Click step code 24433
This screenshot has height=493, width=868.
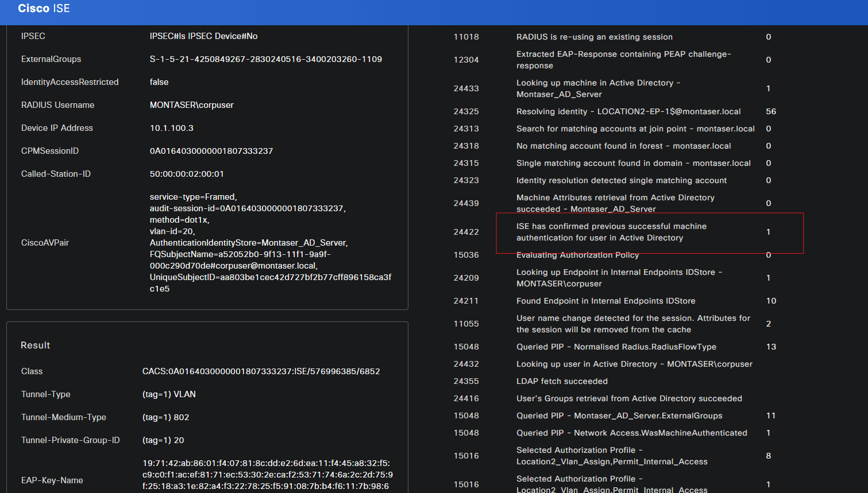[466, 88]
